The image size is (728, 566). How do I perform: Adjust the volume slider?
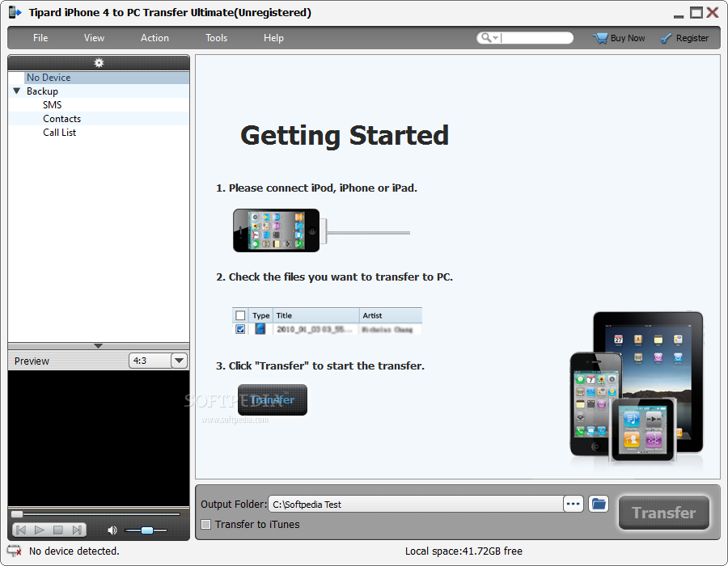coord(146,530)
